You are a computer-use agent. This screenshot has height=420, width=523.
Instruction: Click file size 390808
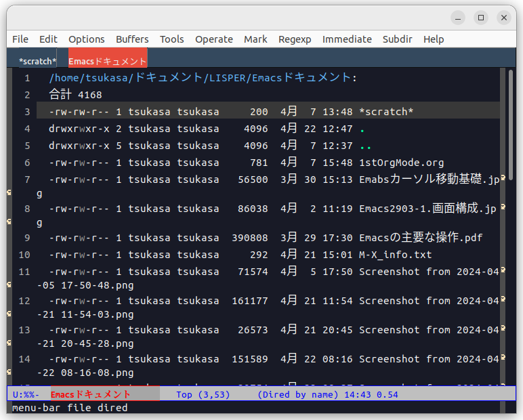pos(250,238)
